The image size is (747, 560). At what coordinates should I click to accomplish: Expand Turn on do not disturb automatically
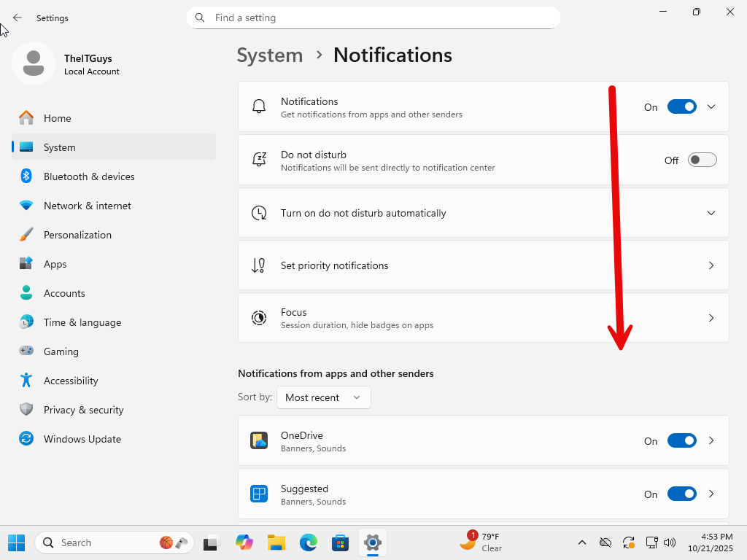tap(711, 213)
